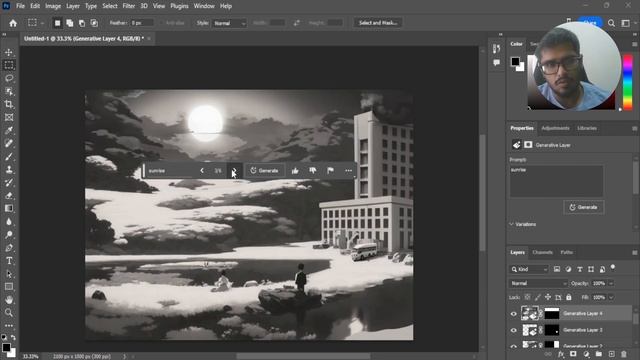640x360 pixels.
Task: Open the marquee Style dropdown
Action: point(229,23)
